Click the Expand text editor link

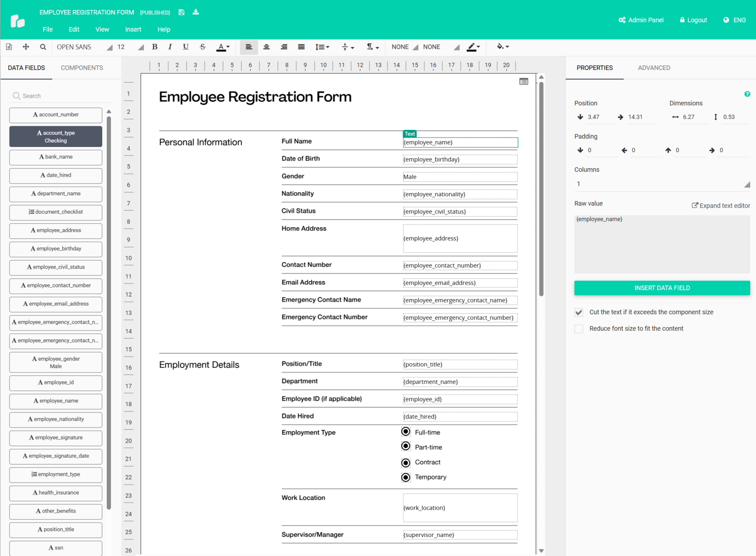pyautogui.click(x=721, y=205)
